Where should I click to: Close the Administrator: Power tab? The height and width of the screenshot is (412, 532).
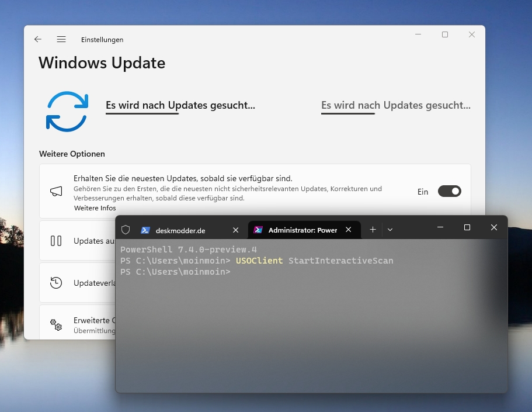click(x=349, y=230)
